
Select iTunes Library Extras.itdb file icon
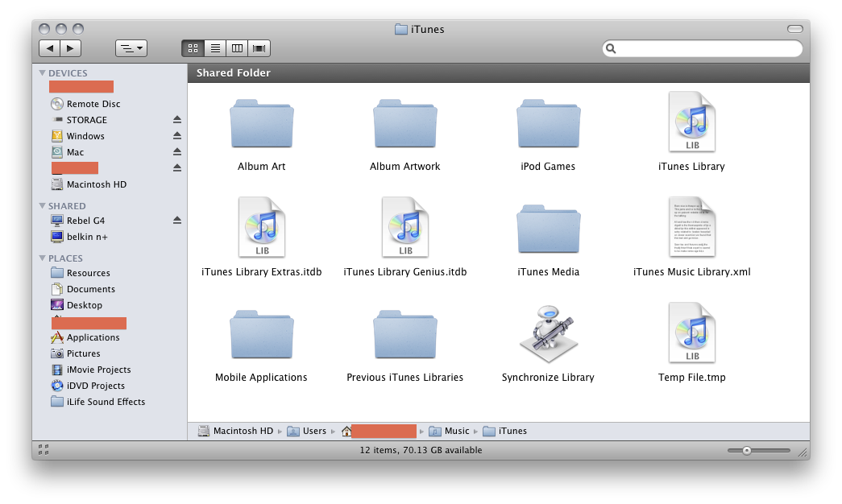click(x=262, y=227)
